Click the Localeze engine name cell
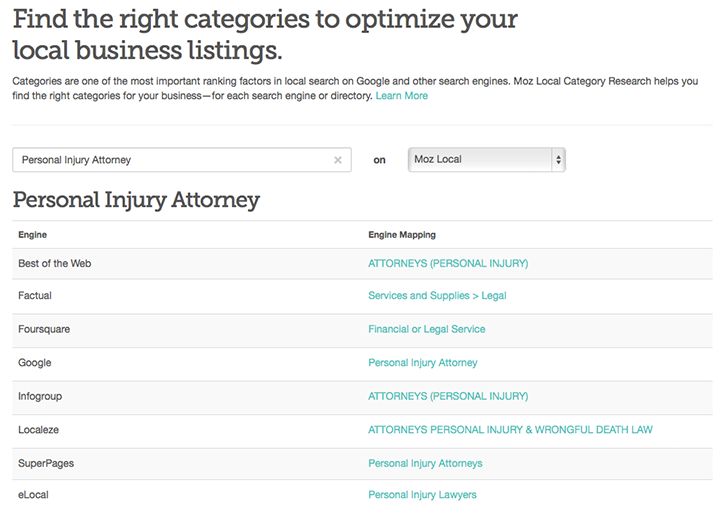 pyautogui.click(x=40, y=430)
